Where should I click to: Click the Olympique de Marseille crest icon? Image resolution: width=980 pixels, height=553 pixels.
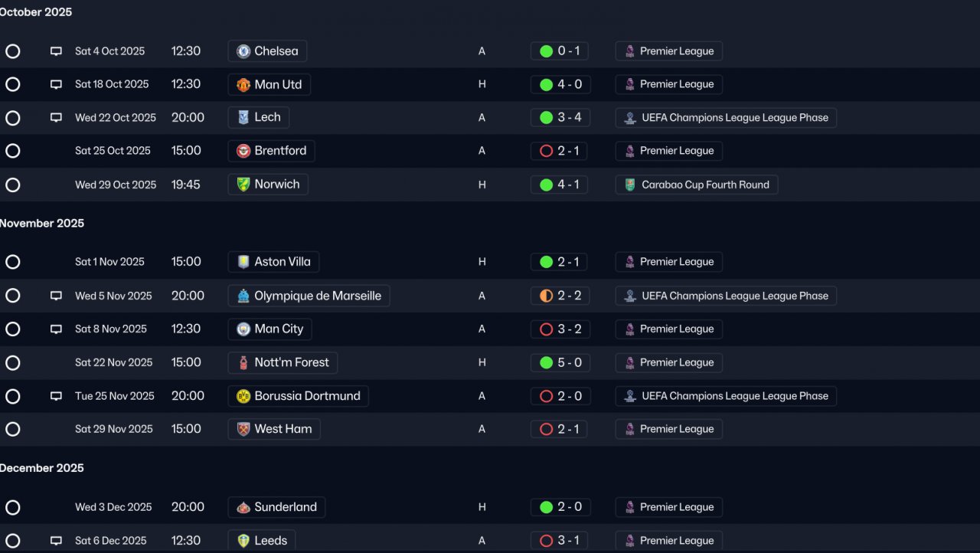coord(243,296)
